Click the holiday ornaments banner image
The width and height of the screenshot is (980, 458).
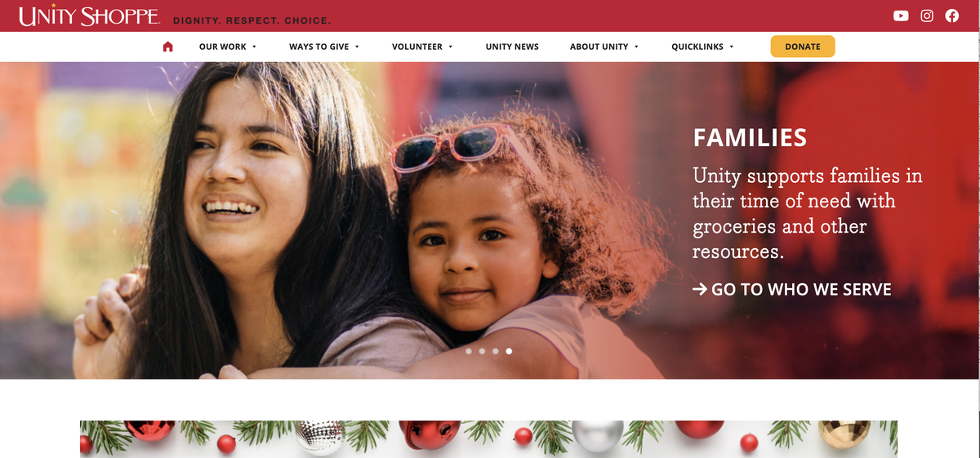tap(488, 438)
